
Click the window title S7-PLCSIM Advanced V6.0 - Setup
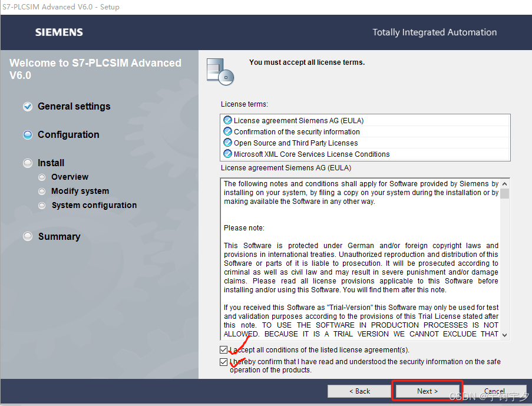click(x=61, y=7)
